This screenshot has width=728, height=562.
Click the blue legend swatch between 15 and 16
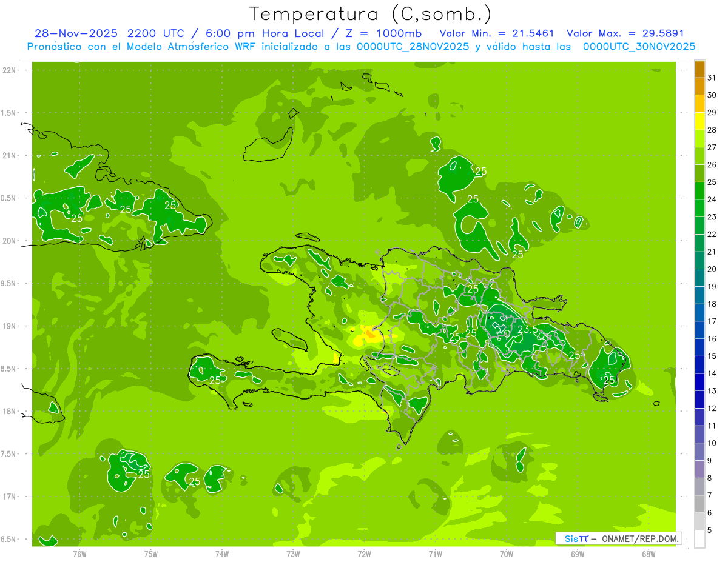click(699, 348)
